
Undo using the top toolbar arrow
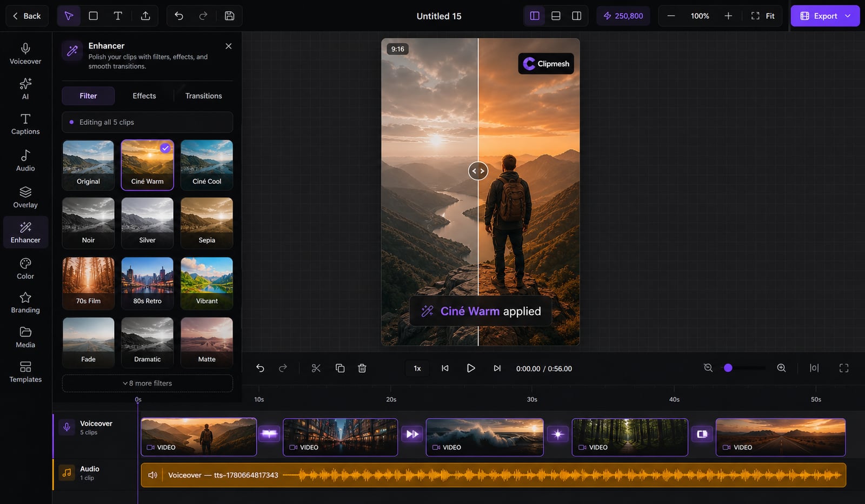(179, 16)
